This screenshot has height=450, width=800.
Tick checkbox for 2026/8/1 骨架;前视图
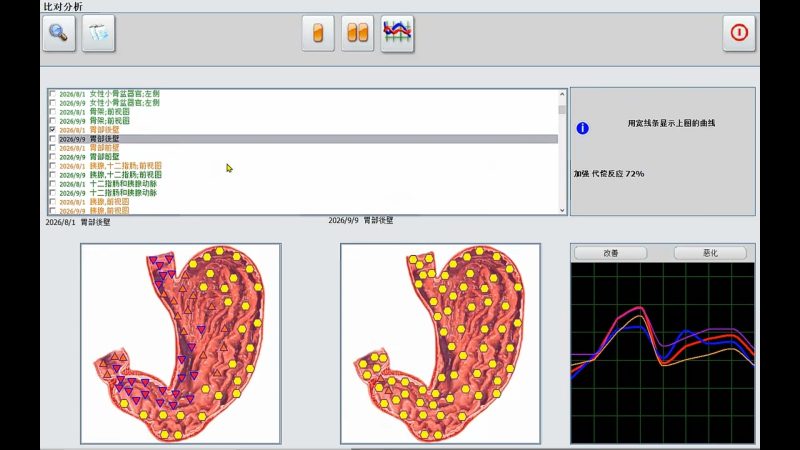(x=53, y=112)
